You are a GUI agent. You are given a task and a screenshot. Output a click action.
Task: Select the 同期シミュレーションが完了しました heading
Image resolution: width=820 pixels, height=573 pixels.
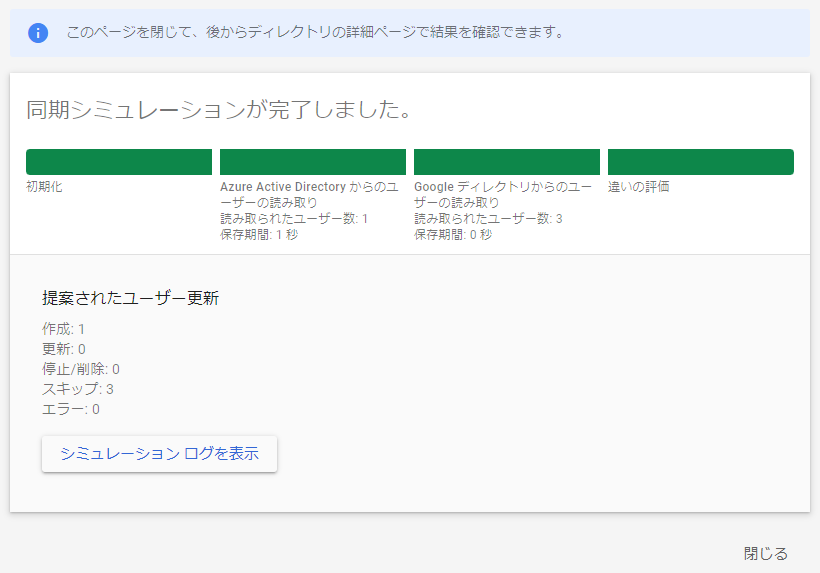pos(219,110)
